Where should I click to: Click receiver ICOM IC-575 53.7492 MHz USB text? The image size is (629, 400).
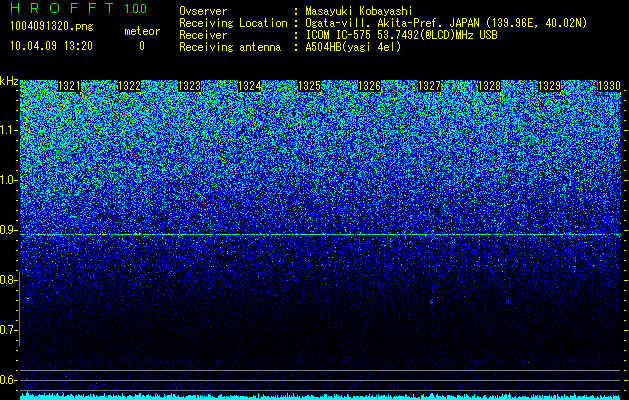coord(402,35)
